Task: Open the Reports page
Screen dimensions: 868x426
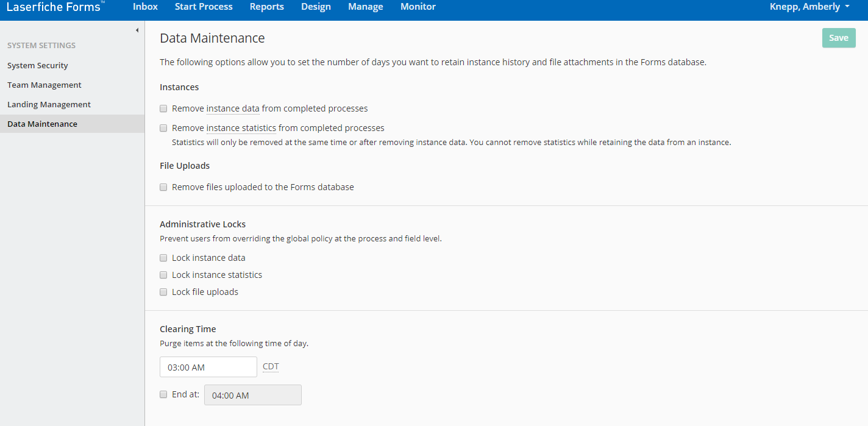Action: (266, 7)
